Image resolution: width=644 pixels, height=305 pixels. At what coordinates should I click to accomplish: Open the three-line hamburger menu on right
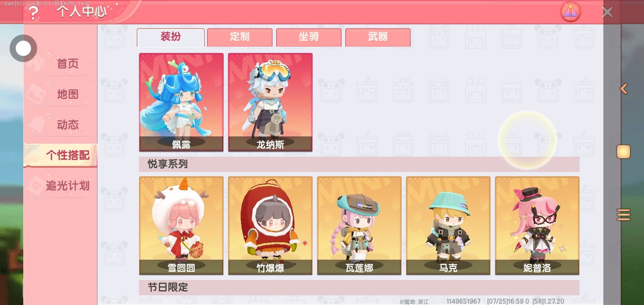623,215
